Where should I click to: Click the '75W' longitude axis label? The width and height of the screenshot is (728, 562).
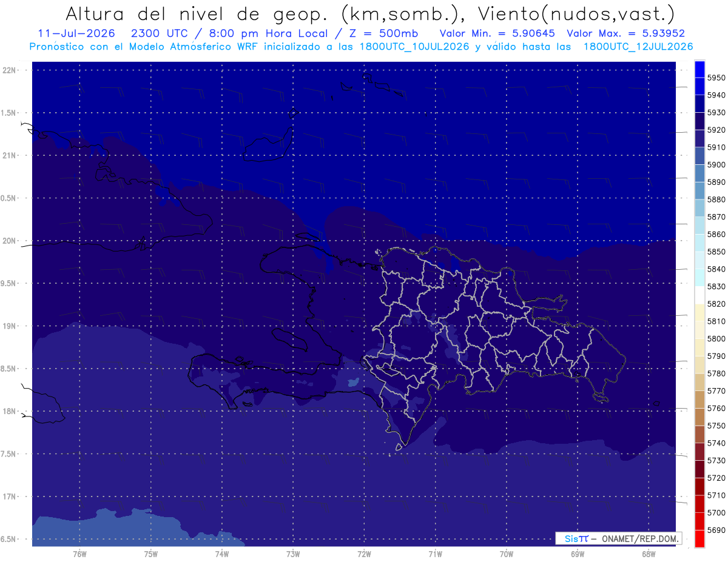click(151, 554)
